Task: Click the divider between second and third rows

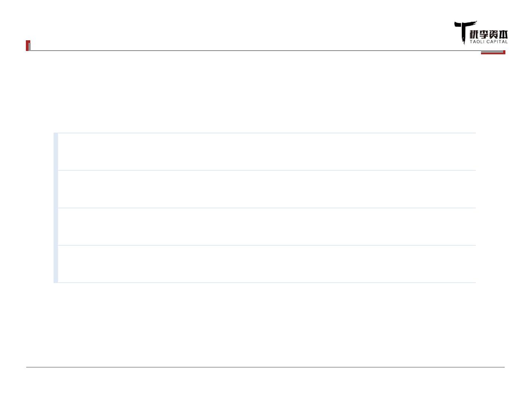Action: click(266, 208)
